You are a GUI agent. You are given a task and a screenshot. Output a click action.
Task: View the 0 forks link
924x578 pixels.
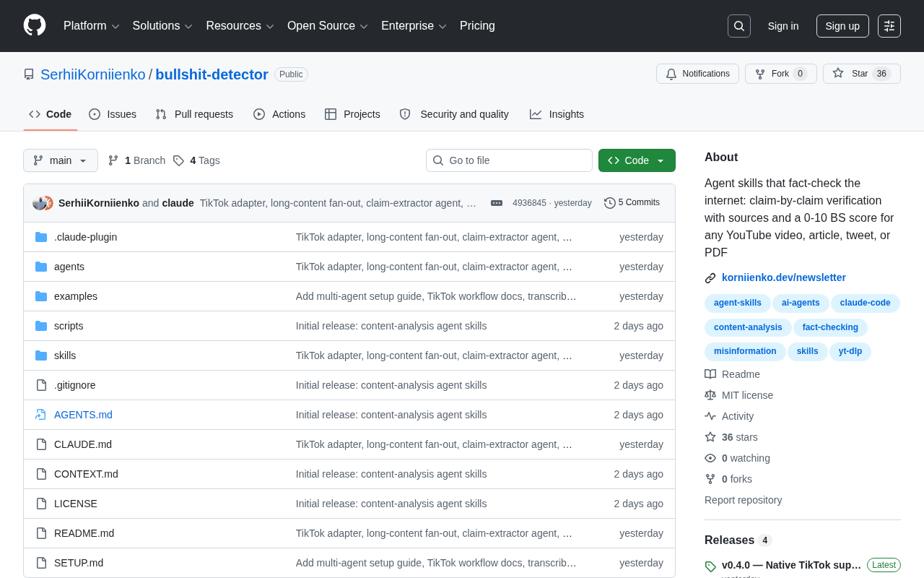[x=728, y=479]
